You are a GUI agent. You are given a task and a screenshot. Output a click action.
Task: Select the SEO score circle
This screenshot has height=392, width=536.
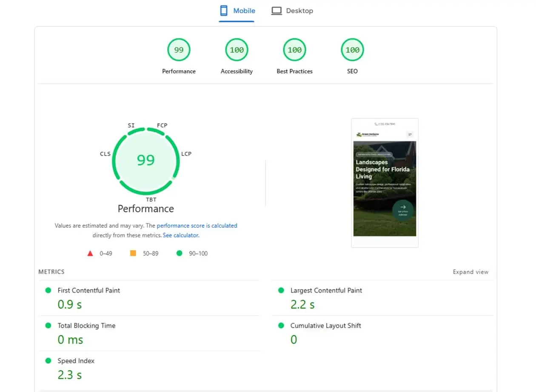(x=352, y=49)
